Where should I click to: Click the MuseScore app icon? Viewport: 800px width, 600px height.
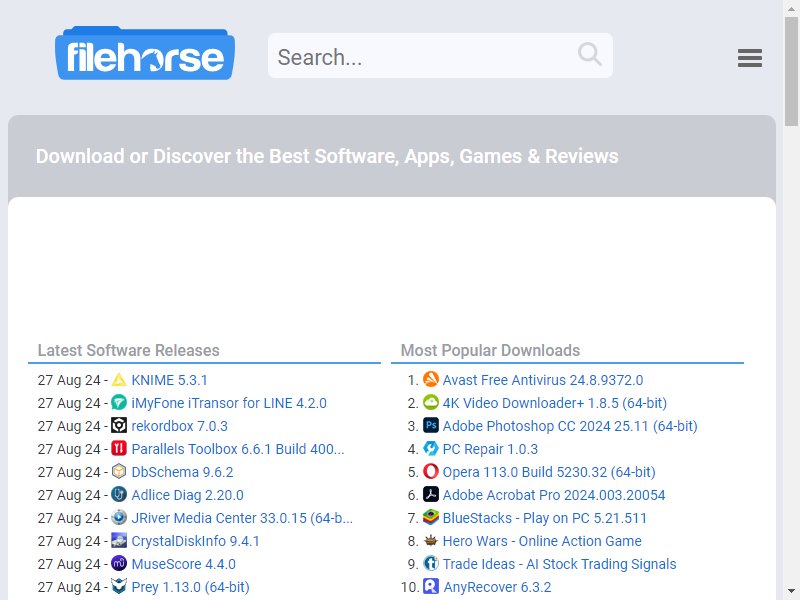click(119, 563)
